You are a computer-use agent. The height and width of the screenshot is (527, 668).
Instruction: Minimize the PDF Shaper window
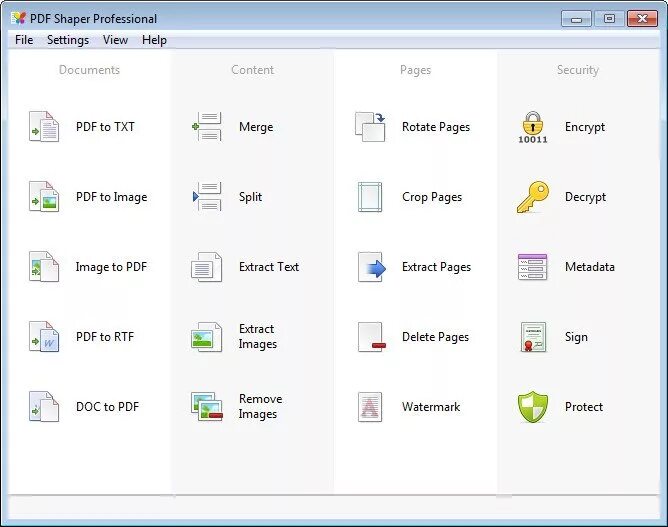point(576,19)
